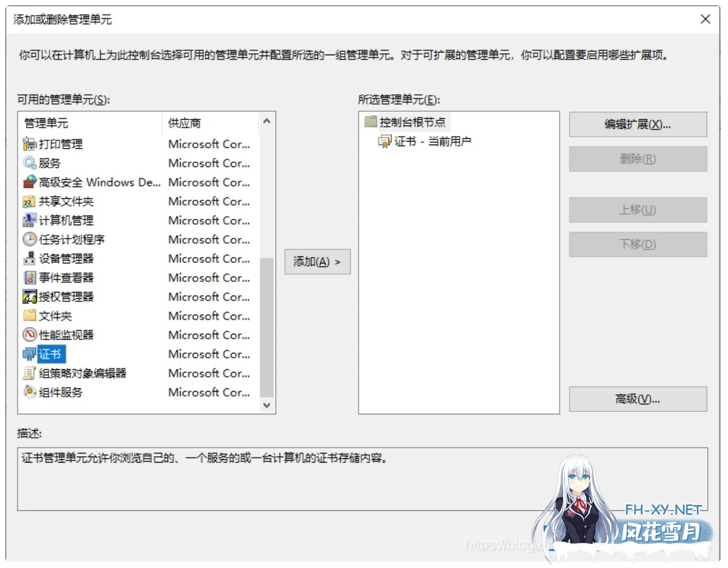Viewport: 728px width, 568px height.
Task: Select the 计算机管理 icon
Action: point(30,220)
